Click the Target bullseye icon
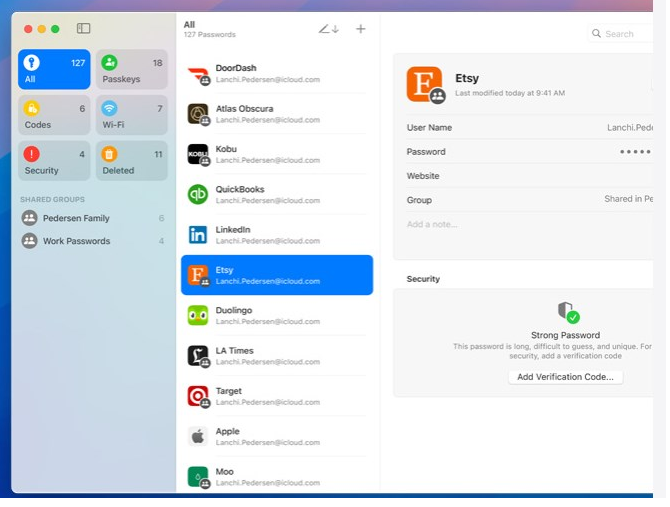The height and width of the screenshot is (507, 670). pyautogui.click(x=198, y=396)
